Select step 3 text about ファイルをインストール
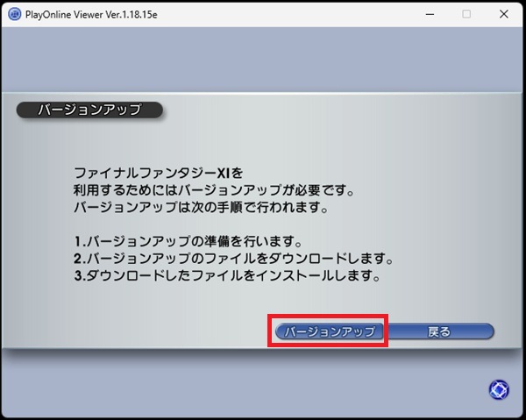The image size is (526, 420). point(229,276)
